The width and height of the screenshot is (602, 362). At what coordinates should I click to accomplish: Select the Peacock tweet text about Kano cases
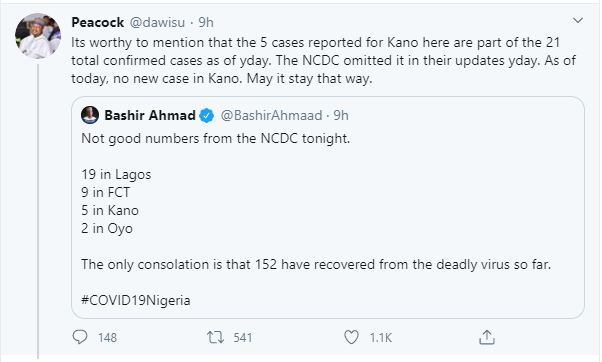(x=323, y=60)
